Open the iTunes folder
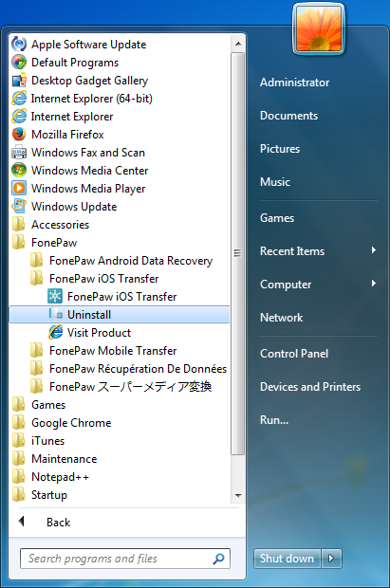Screen dimensions: 390x588 click(x=38, y=441)
